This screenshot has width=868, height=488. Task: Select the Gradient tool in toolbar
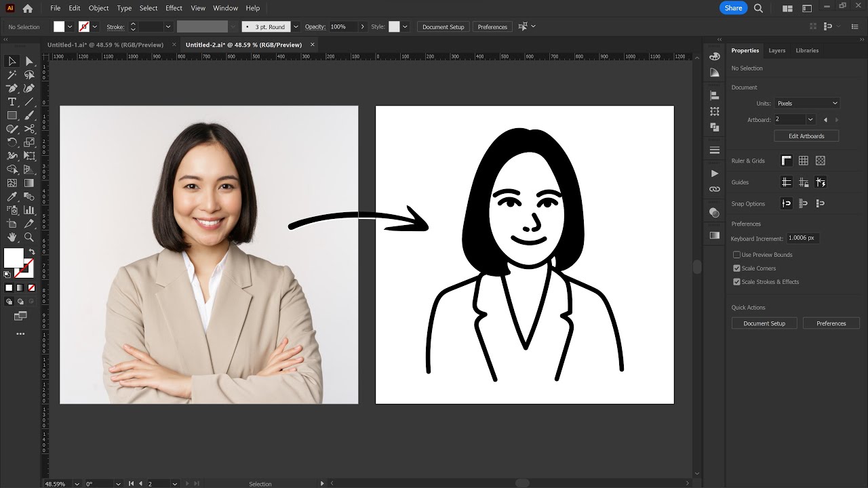click(x=29, y=183)
